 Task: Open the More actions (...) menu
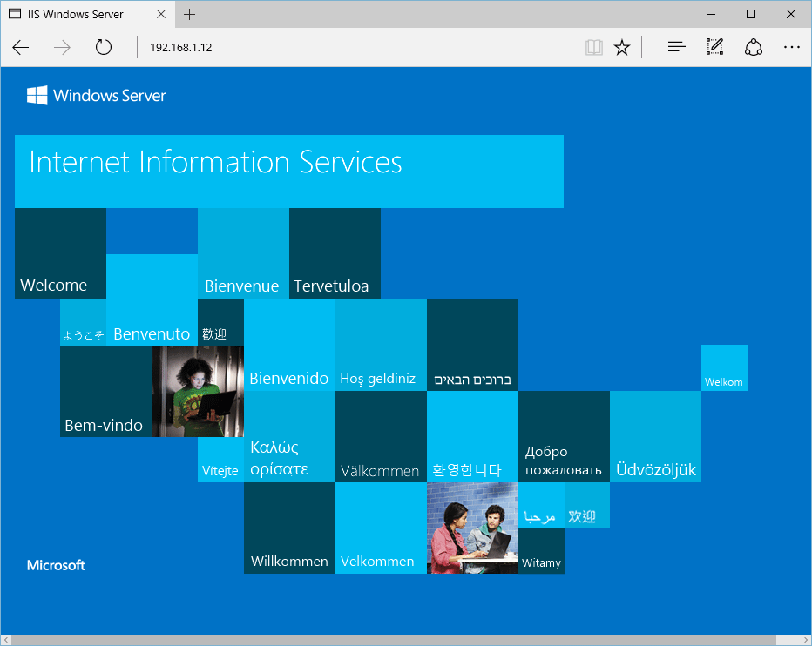[x=791, y=47]
